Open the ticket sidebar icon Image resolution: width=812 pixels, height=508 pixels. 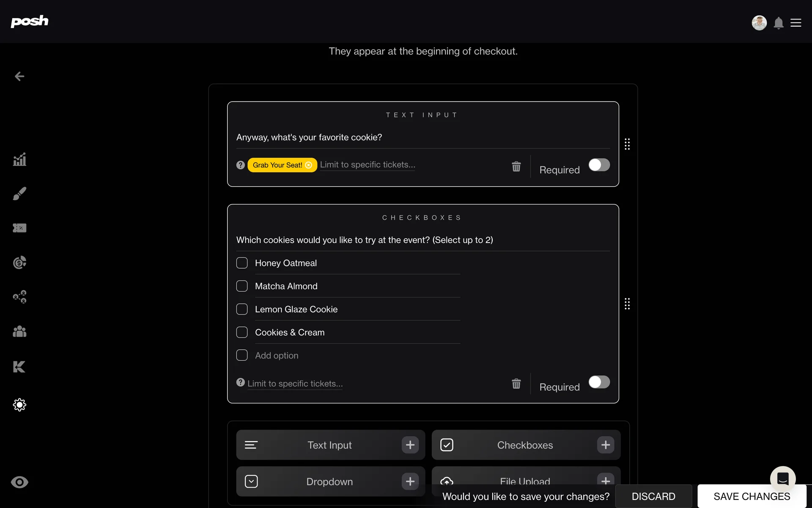[19, 228]
